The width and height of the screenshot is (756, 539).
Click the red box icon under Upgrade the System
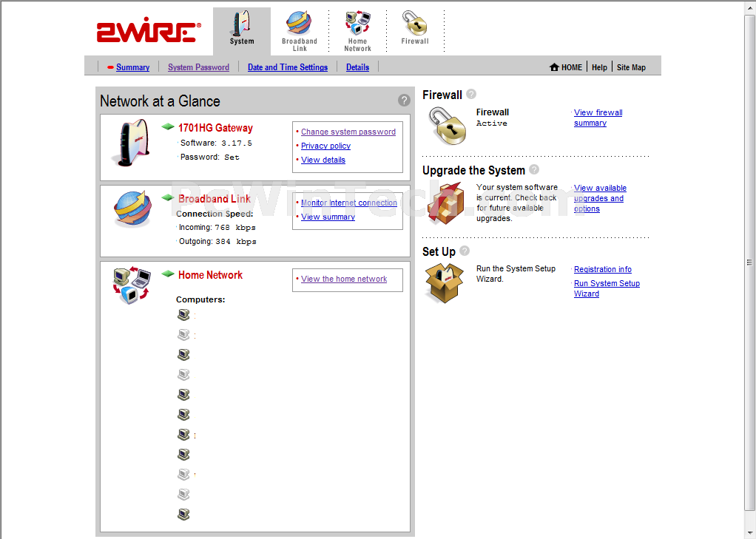point(446,203)
